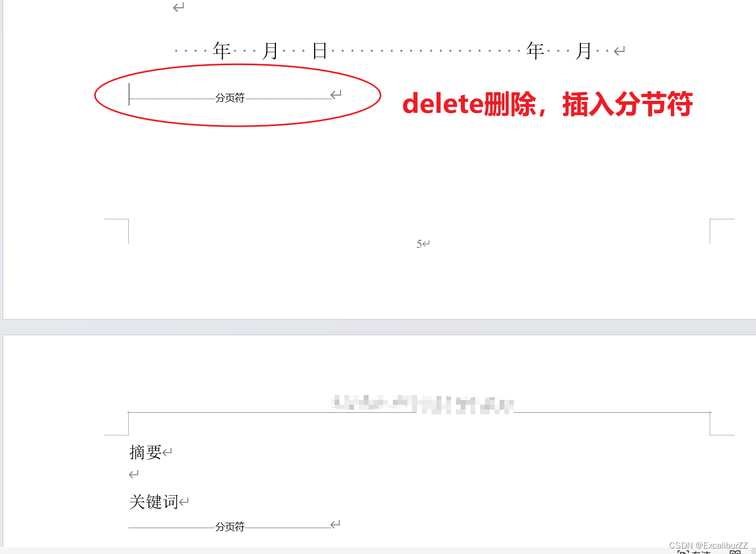The width and height of the screenshot is (756, 554).
Task: Click the CSDN @ExcaliburZZ watermark
Action: tap(709, 545)
